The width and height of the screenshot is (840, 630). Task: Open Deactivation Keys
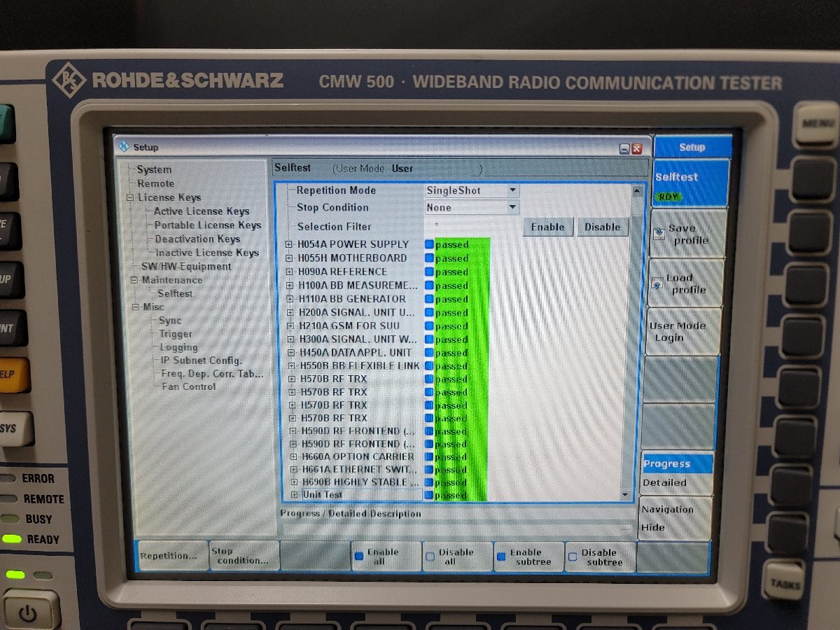[197, 239]
